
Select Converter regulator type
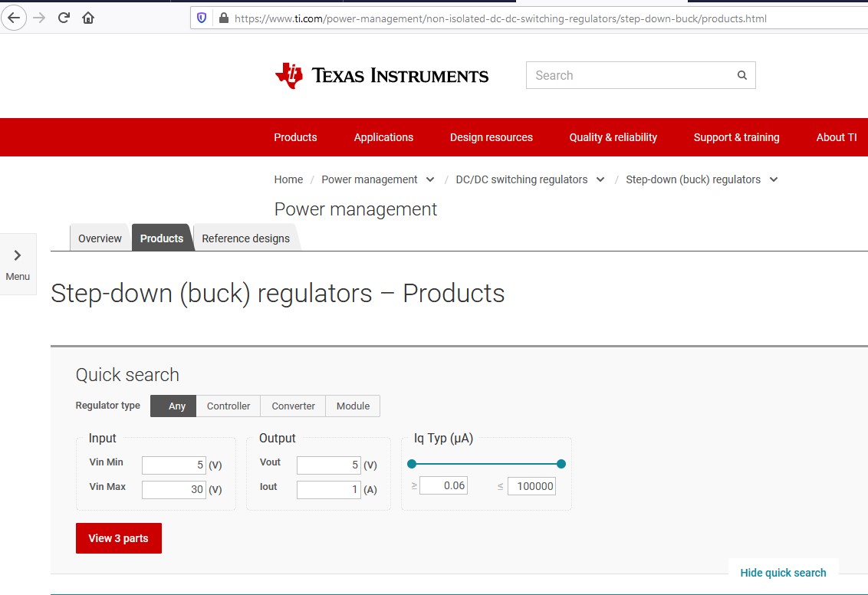pos(294,406)
